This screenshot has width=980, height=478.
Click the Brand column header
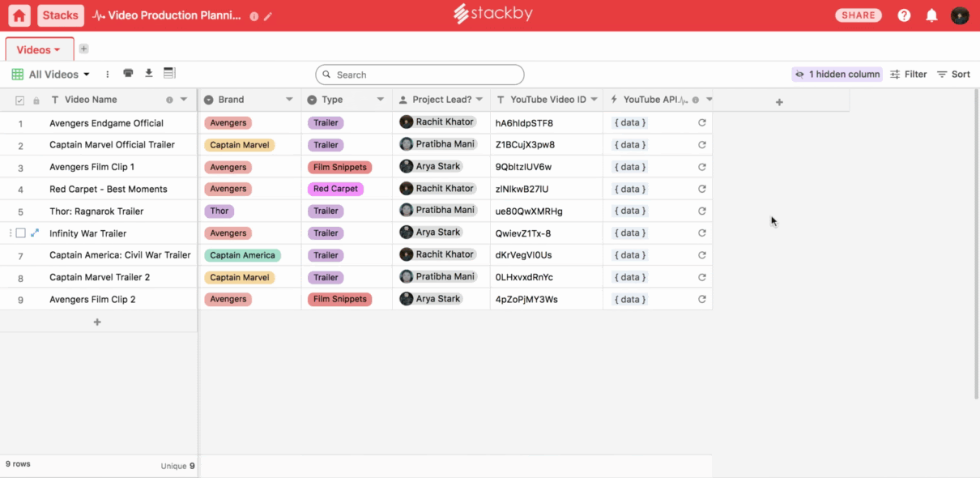[x=249, y=100]
